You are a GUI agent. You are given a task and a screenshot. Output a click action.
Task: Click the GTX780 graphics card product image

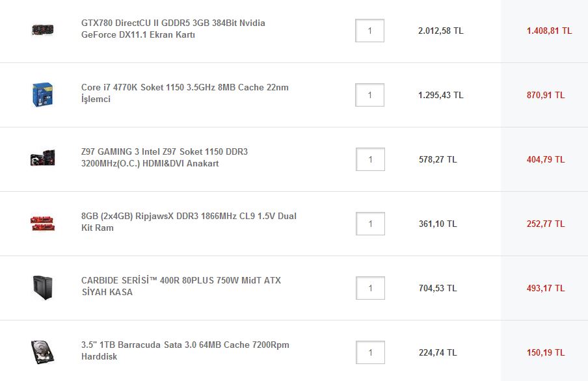42,30
